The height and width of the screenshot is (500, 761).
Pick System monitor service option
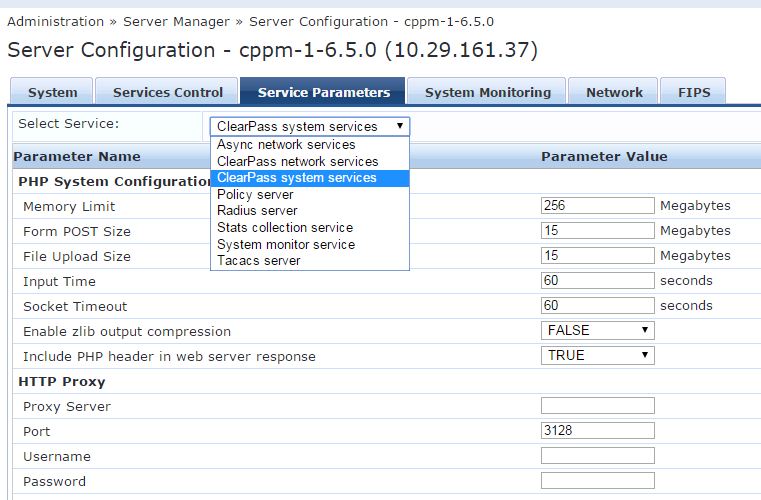pyautogui.click(x=286, y=244)
